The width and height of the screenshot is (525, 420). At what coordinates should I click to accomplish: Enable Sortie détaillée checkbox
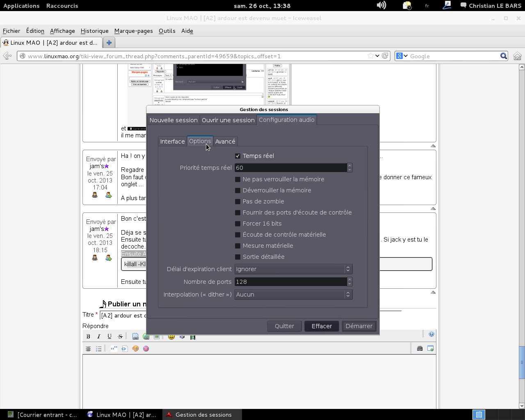[237, 257]
